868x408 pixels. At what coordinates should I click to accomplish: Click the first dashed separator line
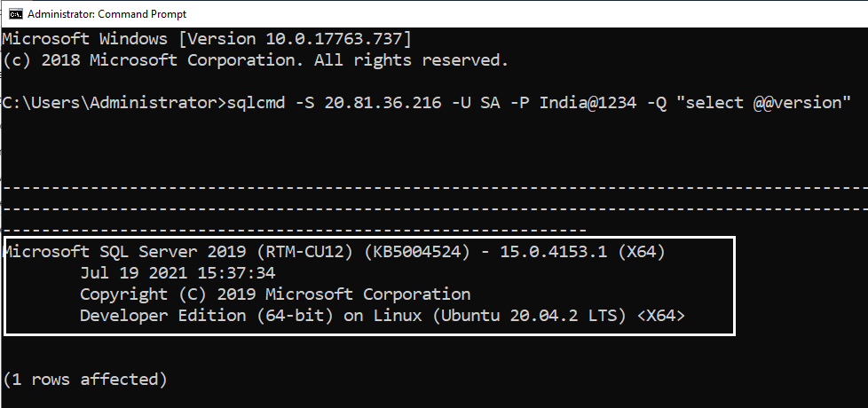coord(435,188)
